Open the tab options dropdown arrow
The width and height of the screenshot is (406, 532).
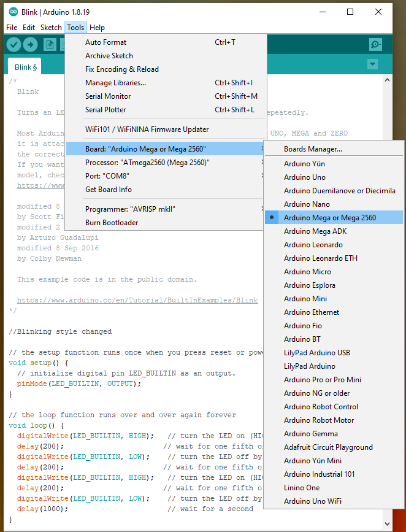(x=372, y=64)
